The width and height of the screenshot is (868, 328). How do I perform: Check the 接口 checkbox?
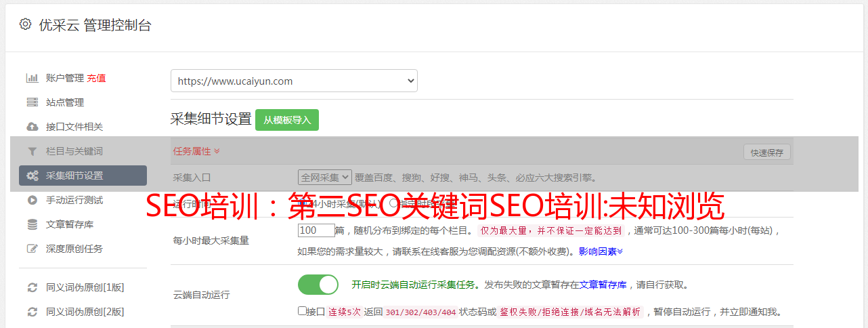coord(302,311)
